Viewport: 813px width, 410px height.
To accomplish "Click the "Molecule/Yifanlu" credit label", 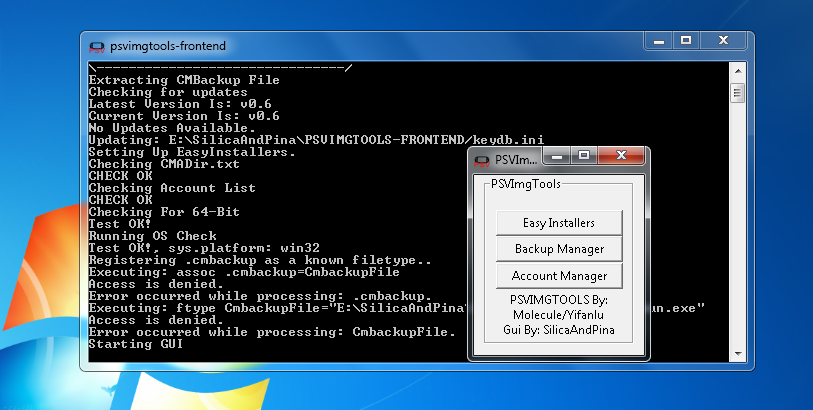I will pos(559,314).
